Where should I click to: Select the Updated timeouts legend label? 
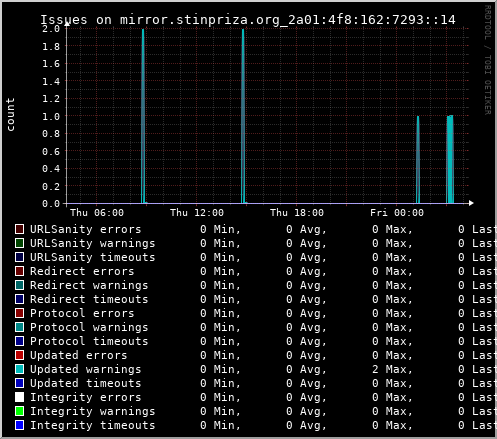86,383
